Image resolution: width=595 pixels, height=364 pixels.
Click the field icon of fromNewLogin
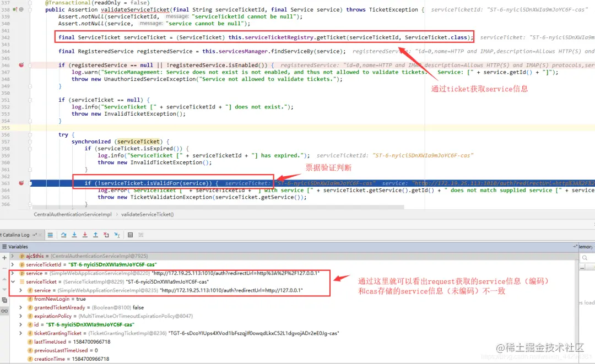coord(30,299)
